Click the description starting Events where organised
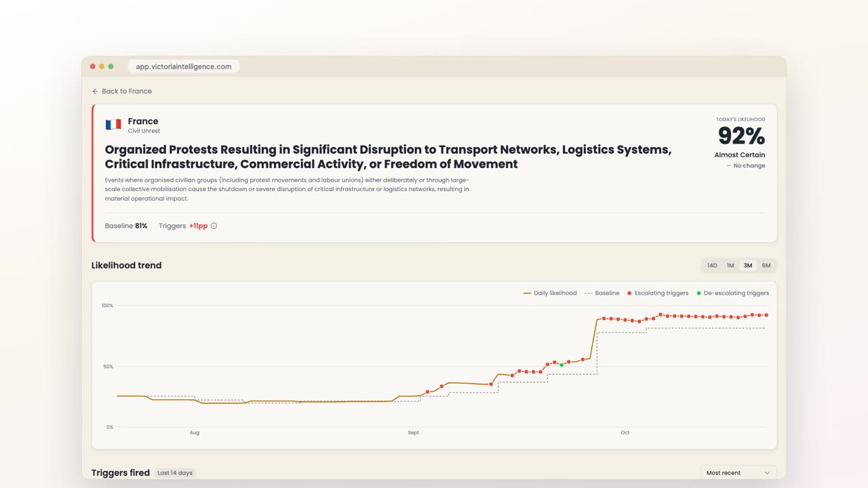This screenshot has height=488, width=868. (287, 189)
